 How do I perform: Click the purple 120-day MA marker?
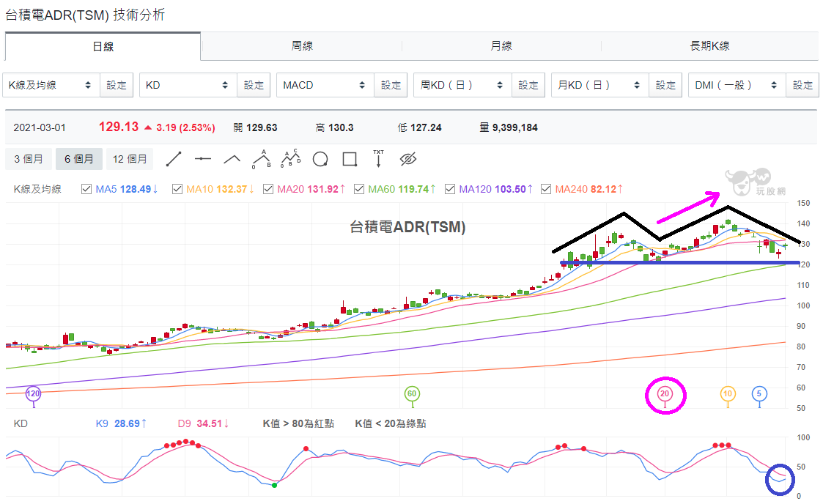click(33, 394)
